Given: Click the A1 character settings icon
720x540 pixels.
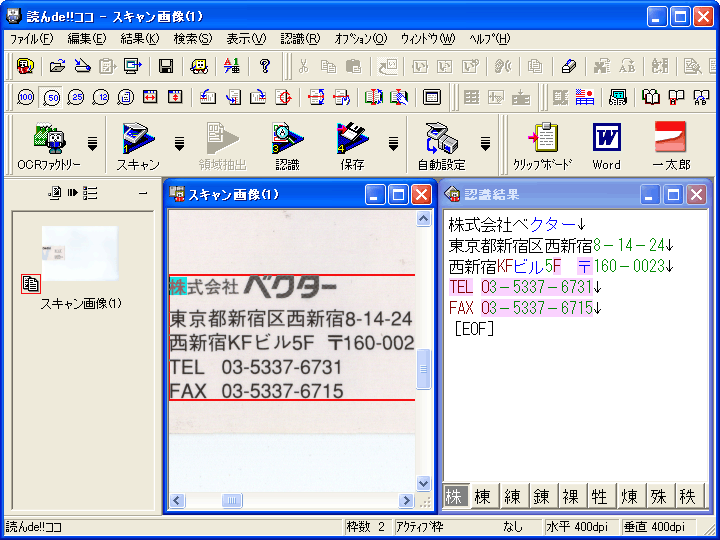Looking at the screenshot, I should [231, 67].
